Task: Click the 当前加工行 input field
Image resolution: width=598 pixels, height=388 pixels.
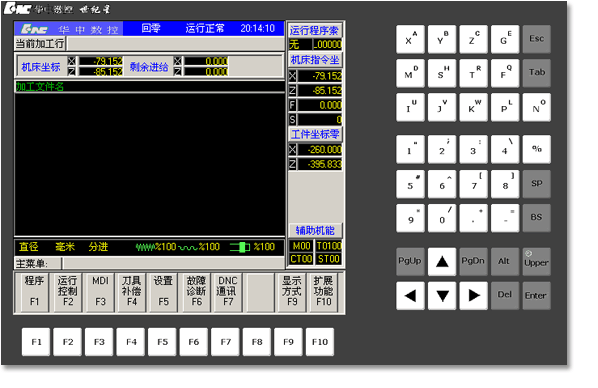Action: pos(175,43)
